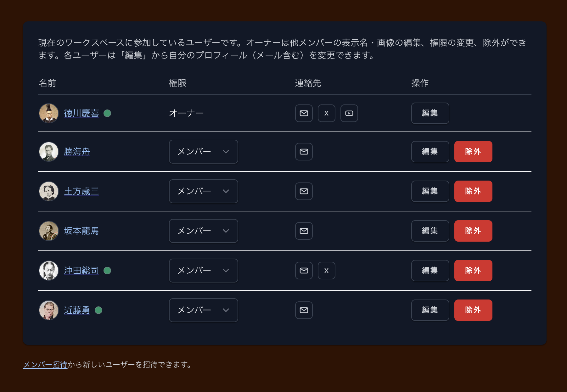The height and width of the screenshot is (392, 567).
Task: Remove 近藤勇 with the 除外 button
Action: tap(473, 310)
